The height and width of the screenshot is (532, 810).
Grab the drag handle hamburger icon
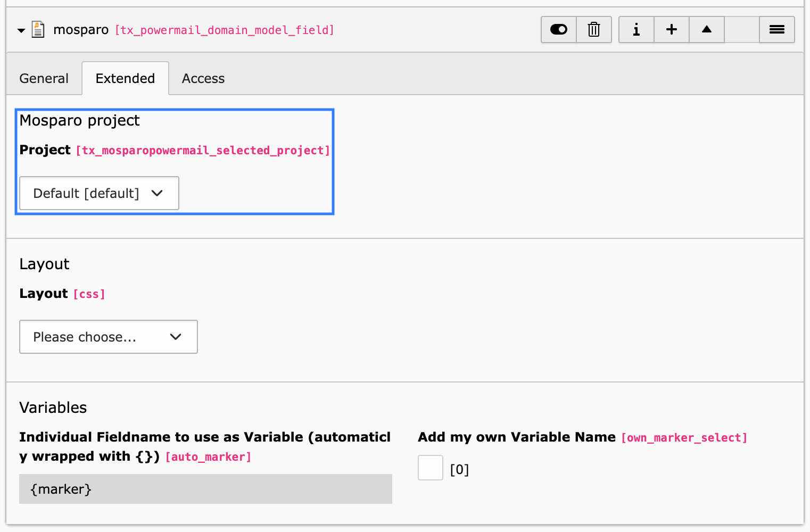(777, 29)
